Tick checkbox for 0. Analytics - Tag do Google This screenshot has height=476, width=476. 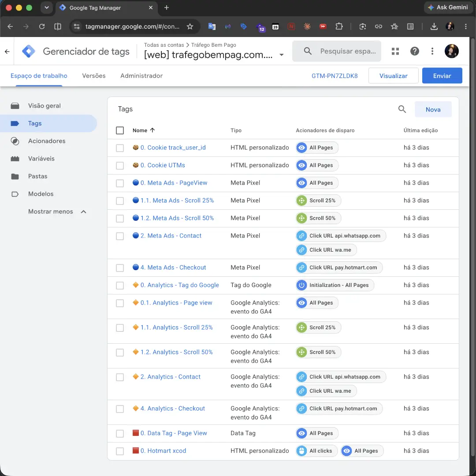pos(120,285)
